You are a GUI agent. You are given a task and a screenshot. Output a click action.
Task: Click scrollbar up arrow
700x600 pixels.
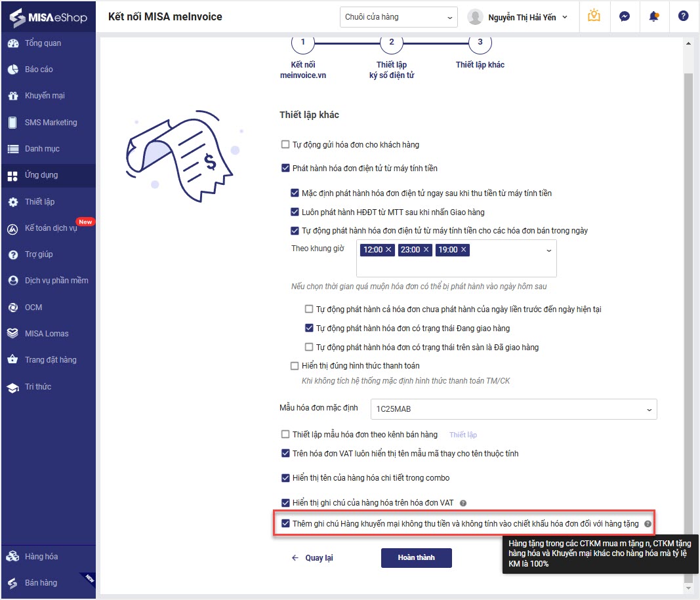[688, 43]
